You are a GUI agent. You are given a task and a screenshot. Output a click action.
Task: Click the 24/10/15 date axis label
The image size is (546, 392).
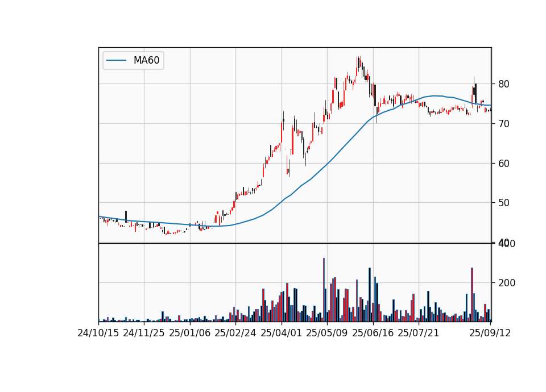98,333
